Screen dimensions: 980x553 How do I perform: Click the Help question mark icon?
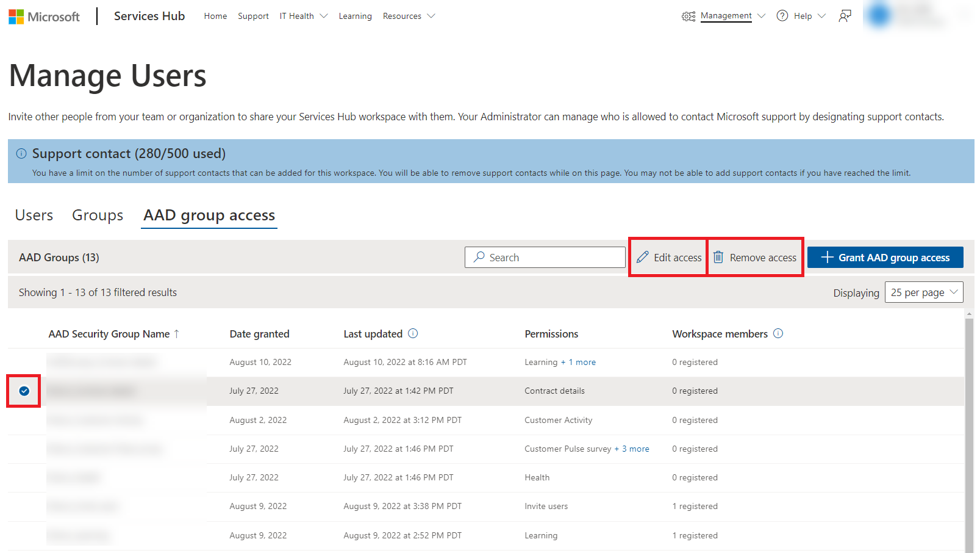tap(782, 16)
